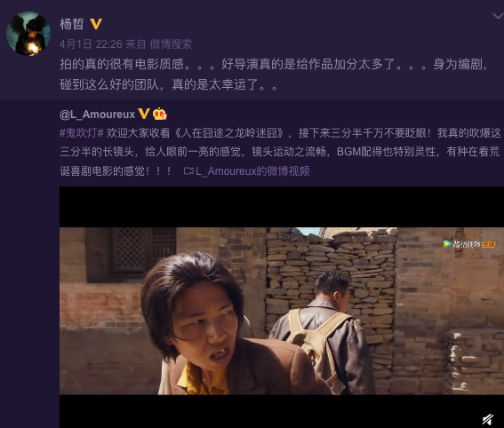Image resolution: width=504 pixels, height=428 pixels.
Task: Open 杨哲's profile avatar
Action: (x=28, y=34)
